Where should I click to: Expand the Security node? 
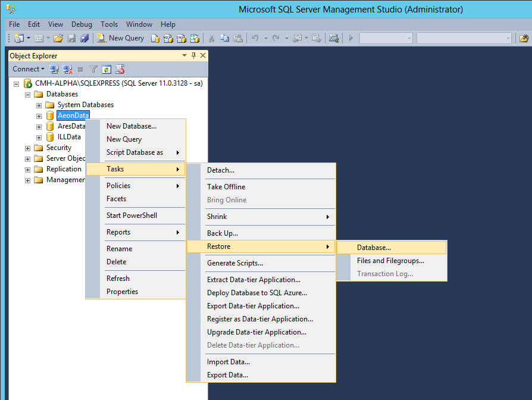(26, 147)
